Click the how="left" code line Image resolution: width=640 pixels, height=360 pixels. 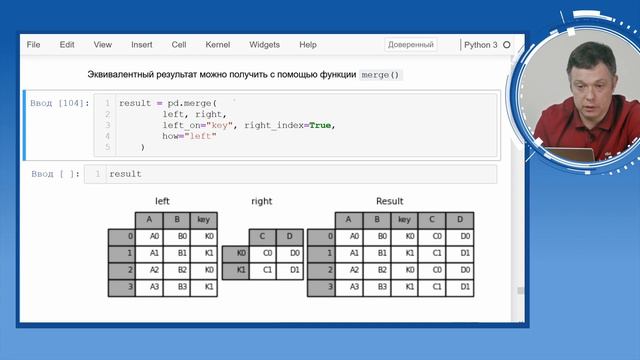[189, 136]
